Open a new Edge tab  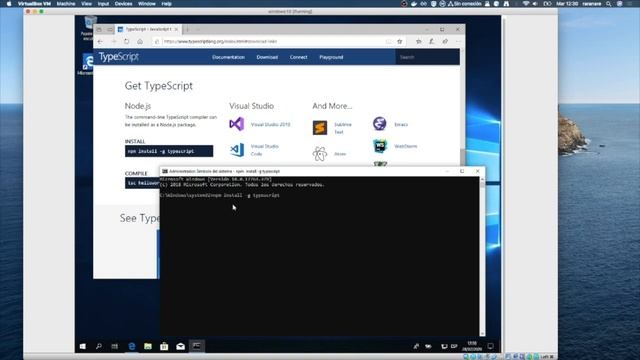click(187, 29)
